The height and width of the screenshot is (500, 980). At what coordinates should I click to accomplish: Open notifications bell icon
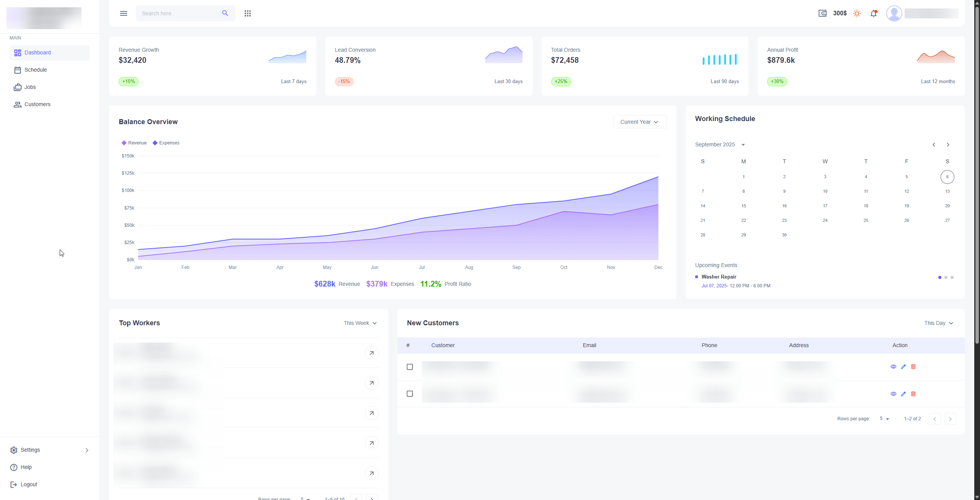coord(874,13)
